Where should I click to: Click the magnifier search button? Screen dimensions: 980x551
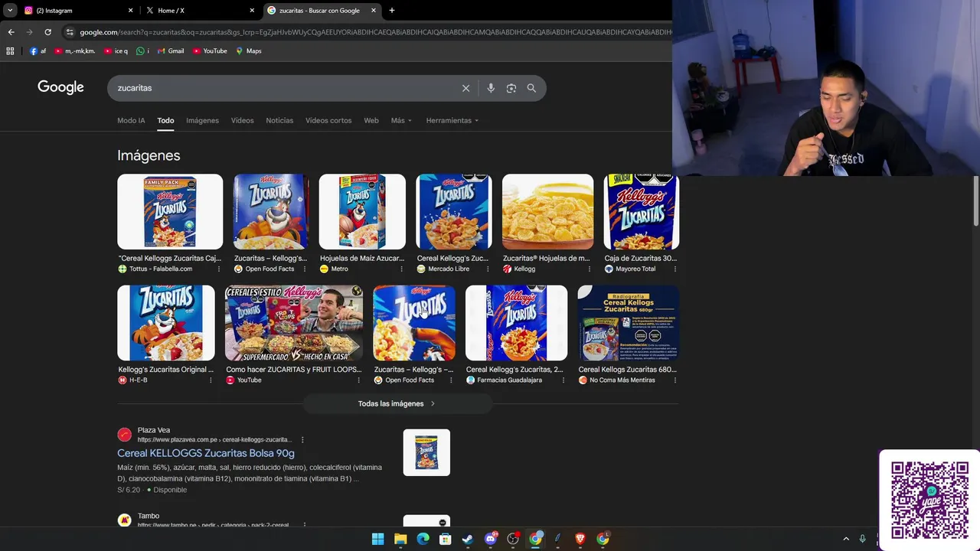(531, 88)
